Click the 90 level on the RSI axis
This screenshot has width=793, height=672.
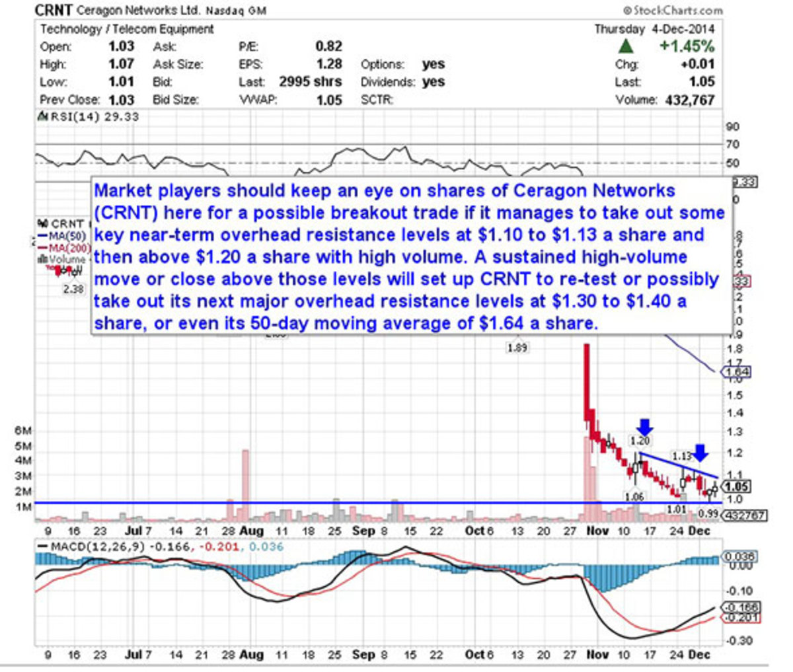733,127
